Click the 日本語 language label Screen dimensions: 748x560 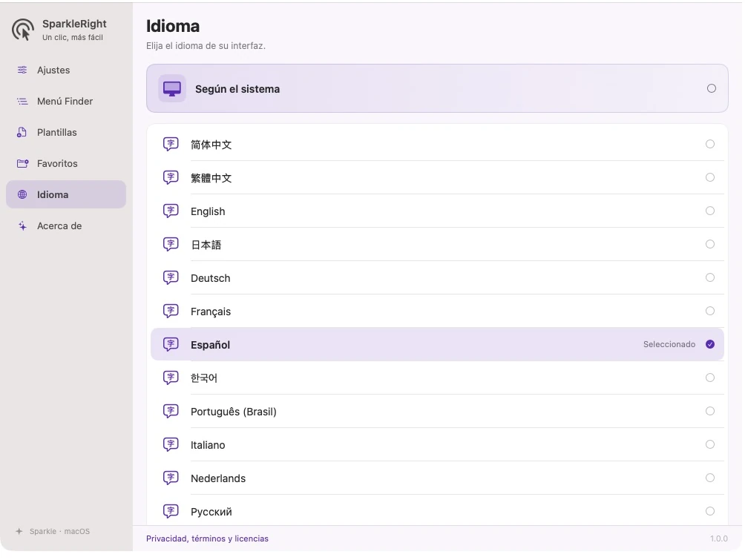pyautogui.click(x=206, y=245)
